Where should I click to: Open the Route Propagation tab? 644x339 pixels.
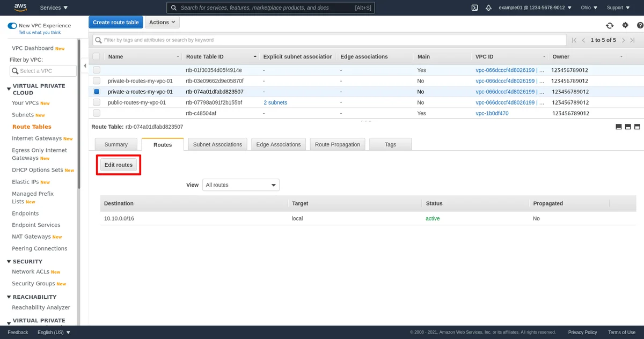tap(338, 144)
